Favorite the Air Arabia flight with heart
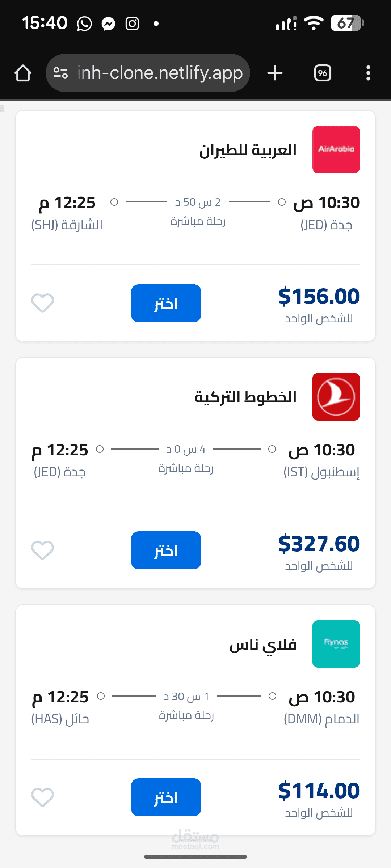391x868 pixels. click(42, 303)
